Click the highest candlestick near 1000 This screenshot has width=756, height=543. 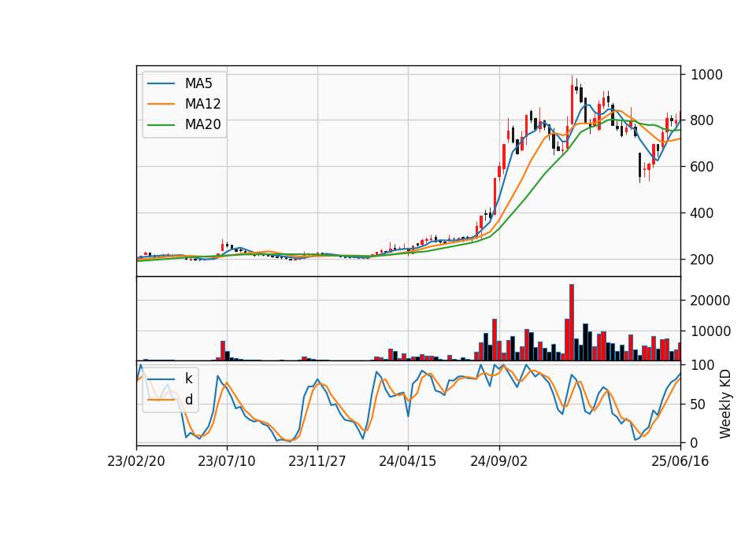pos(573,102)
